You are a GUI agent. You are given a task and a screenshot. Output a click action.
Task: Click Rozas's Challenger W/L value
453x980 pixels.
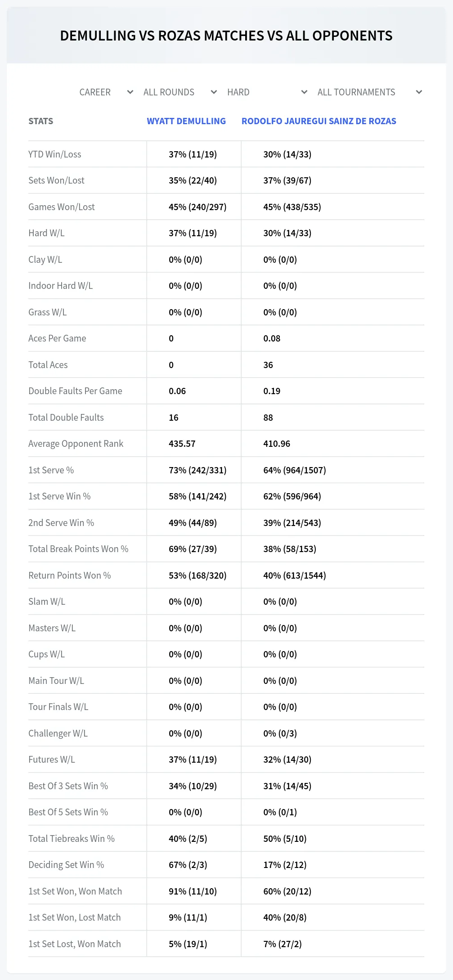[280, 733]
